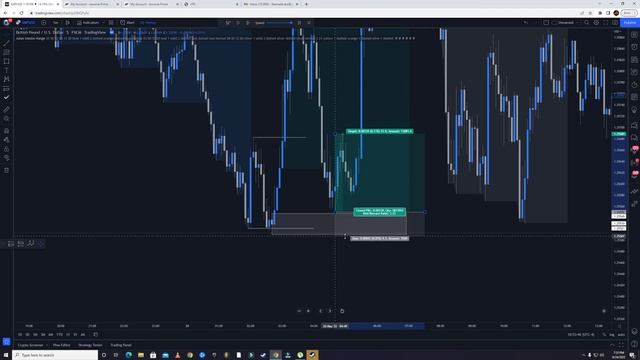Create an Alert from the toolbar
The height and width of the screenshot is (360, 640).
(127, 22)
